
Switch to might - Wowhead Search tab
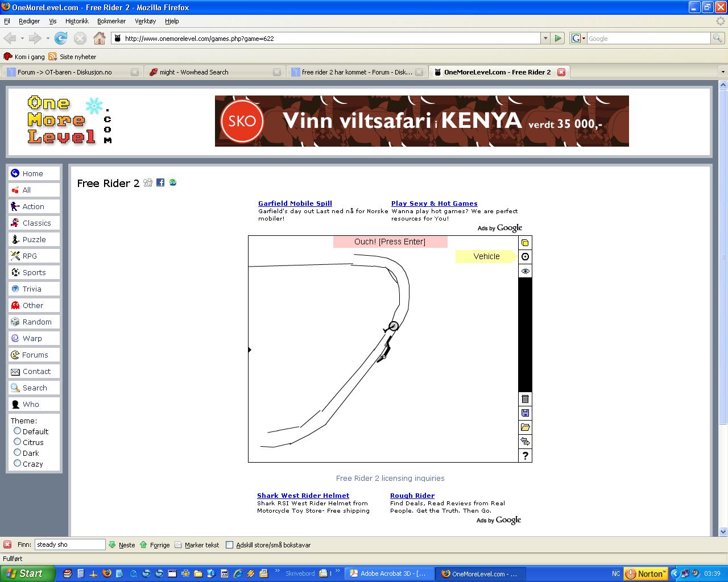[214, 72]
